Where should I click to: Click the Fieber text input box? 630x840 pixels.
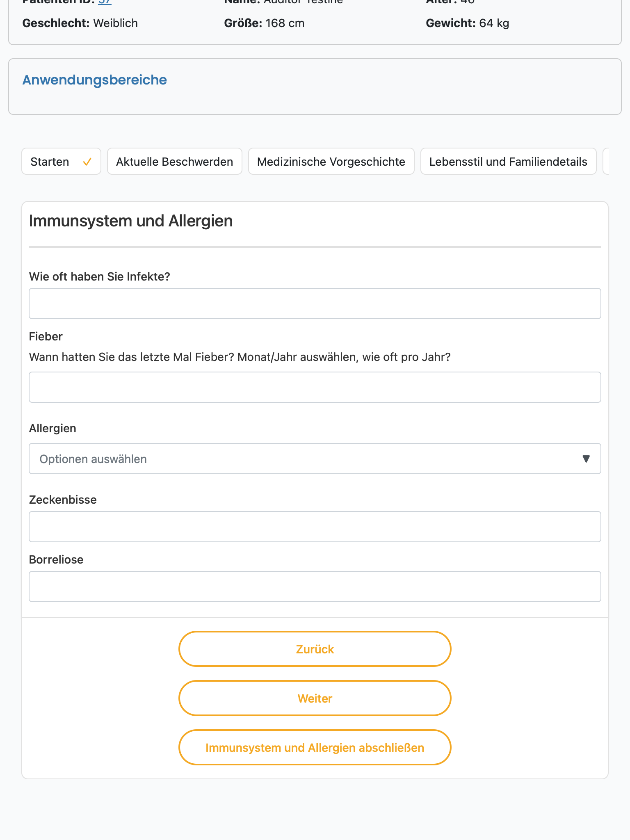[315, 387]
